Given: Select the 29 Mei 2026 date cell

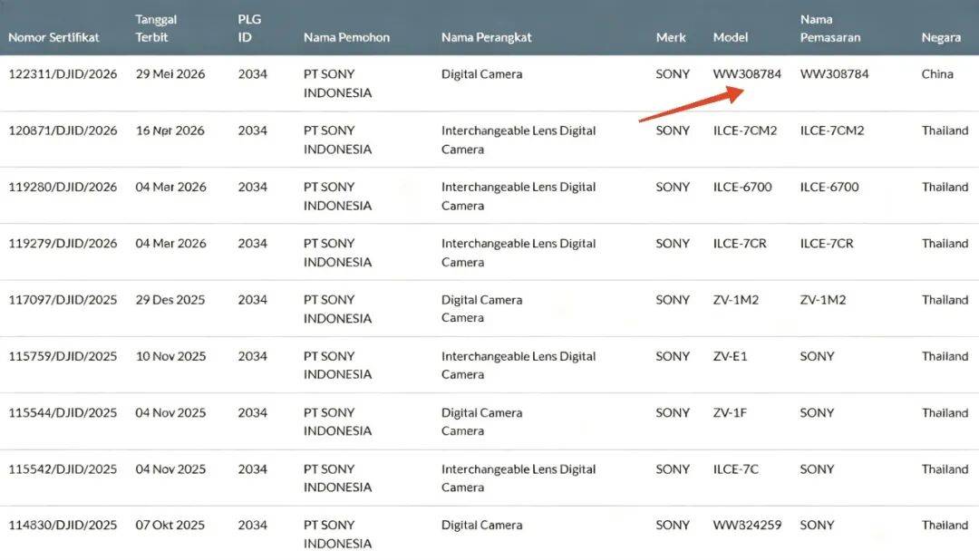Looking at the screenshot, I should coord(170,73).
